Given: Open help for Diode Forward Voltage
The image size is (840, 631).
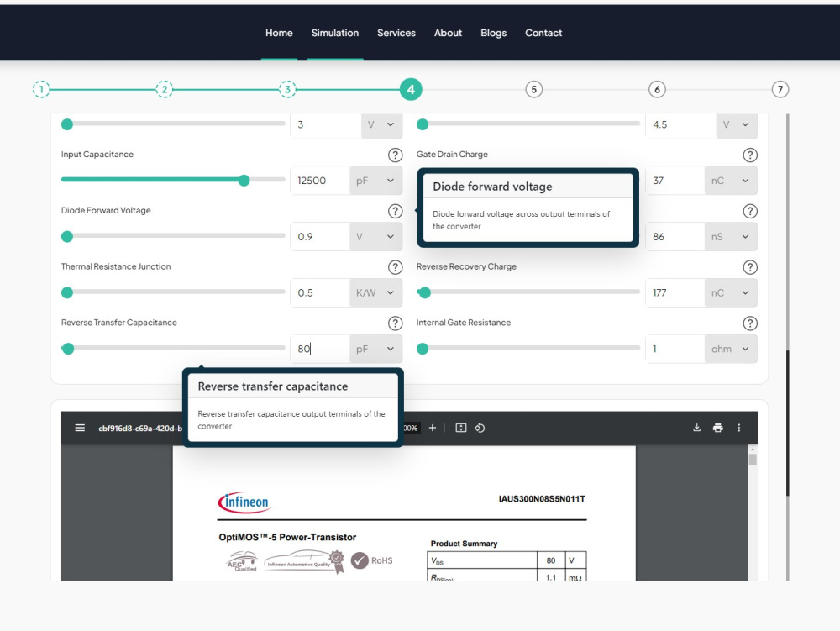Looking at the screenshot, I should click(x=395, y=211).
